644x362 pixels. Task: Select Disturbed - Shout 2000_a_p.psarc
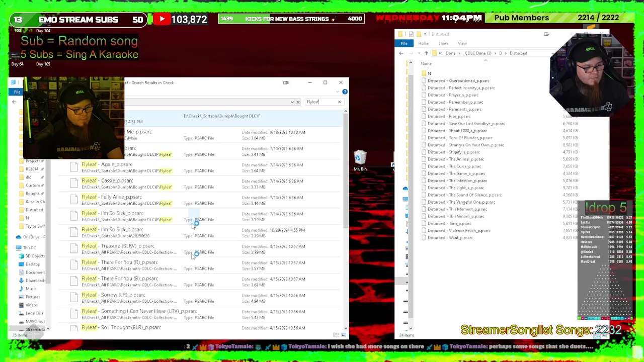457,131
